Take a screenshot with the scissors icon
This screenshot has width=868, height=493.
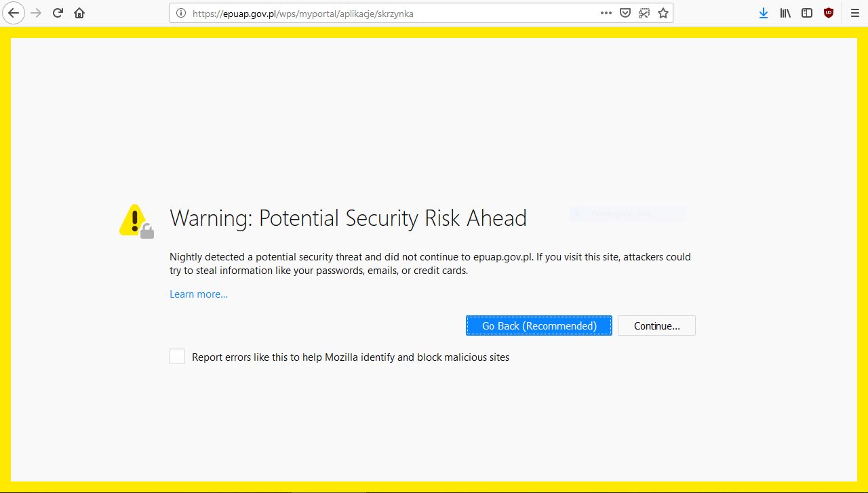pos(644,13)
